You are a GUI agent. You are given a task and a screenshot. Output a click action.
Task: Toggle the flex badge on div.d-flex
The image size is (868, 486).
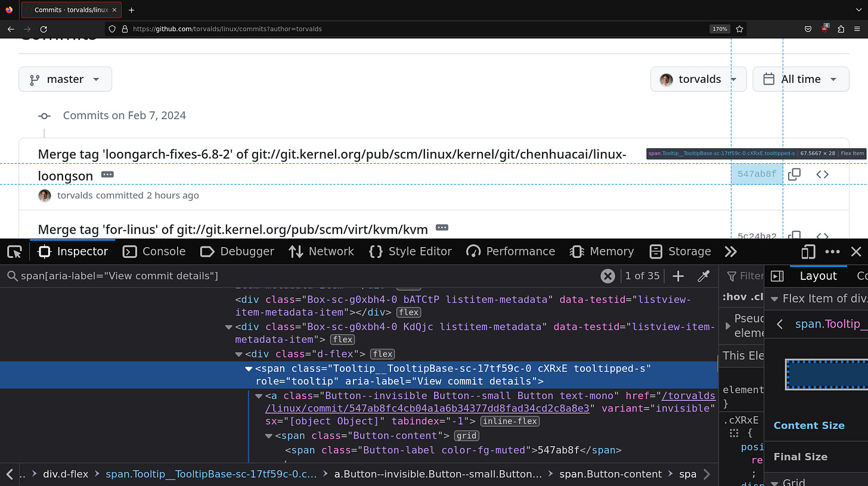tap(382, 353)
